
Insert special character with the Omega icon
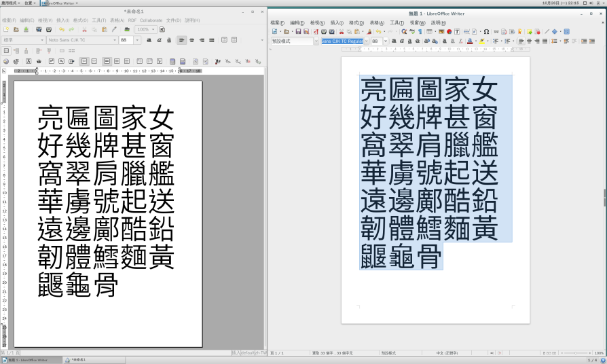tap(486, 32)
